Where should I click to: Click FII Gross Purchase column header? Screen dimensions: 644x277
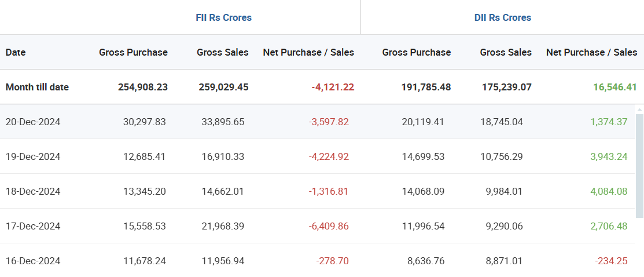pos(133,52)
